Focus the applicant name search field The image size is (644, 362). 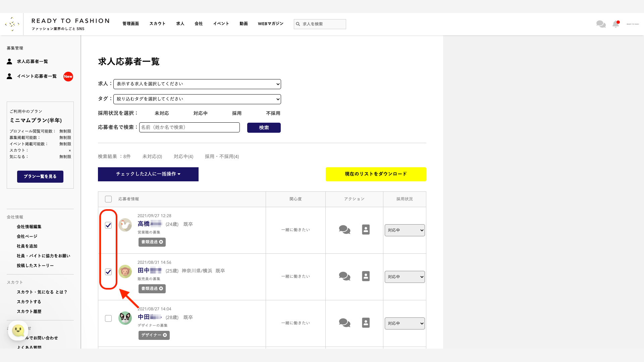[189, 127]
